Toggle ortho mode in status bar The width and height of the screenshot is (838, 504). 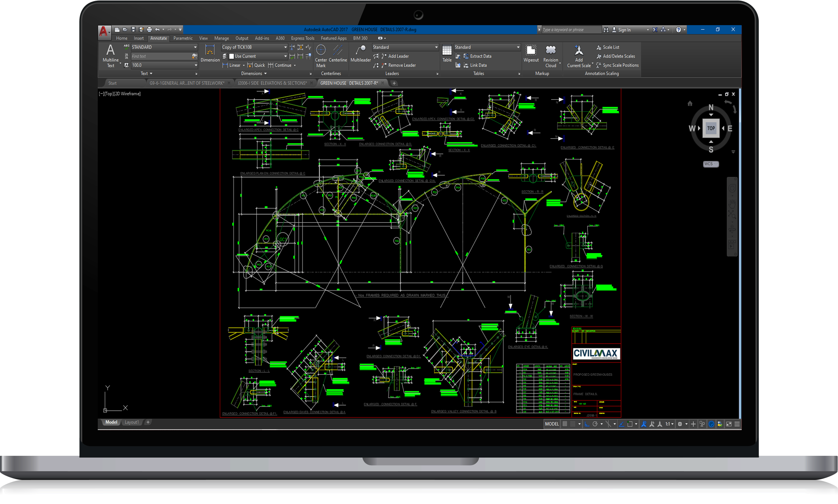point(587,424)
